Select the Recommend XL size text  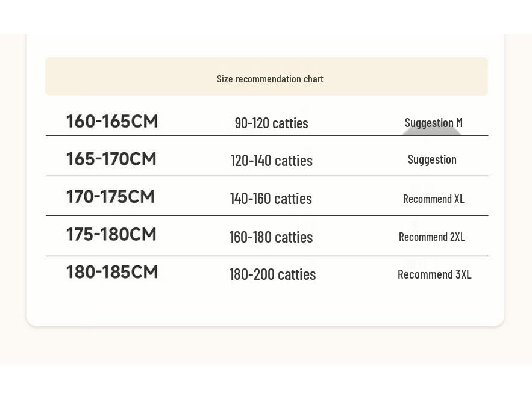tap(433, 199)
